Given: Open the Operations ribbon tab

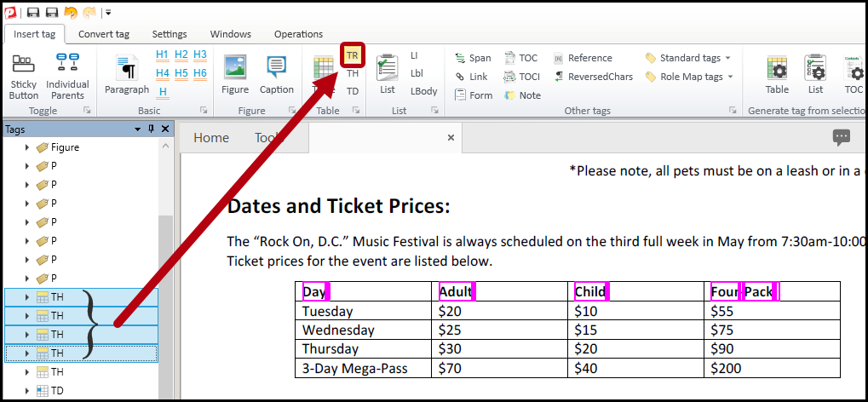Looking at the screenshot, I should pyautogui.click(x=298, y=34).
